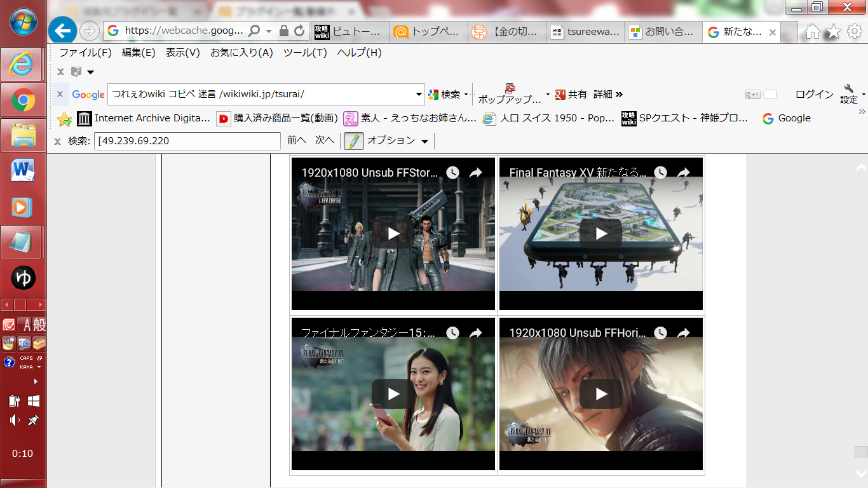Click the IME help question mark icon

click(9, 362)
